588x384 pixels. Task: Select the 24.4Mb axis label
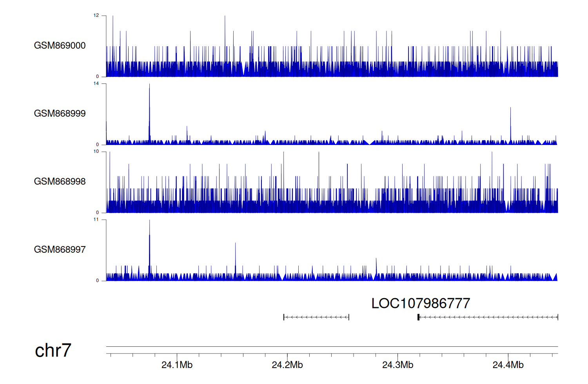pos(508,365)
